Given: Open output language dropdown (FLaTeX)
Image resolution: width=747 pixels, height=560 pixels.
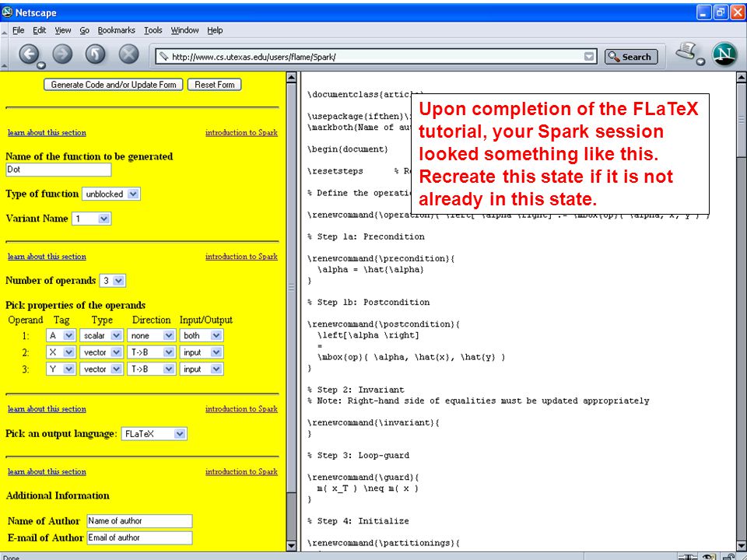Looking at the screenshot, I should click(154, 434).
